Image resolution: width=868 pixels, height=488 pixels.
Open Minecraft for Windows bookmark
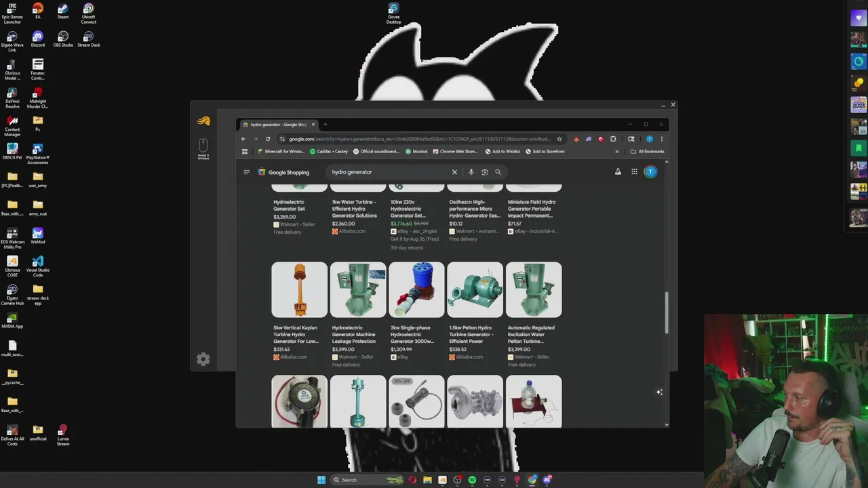tap(281, 152)
